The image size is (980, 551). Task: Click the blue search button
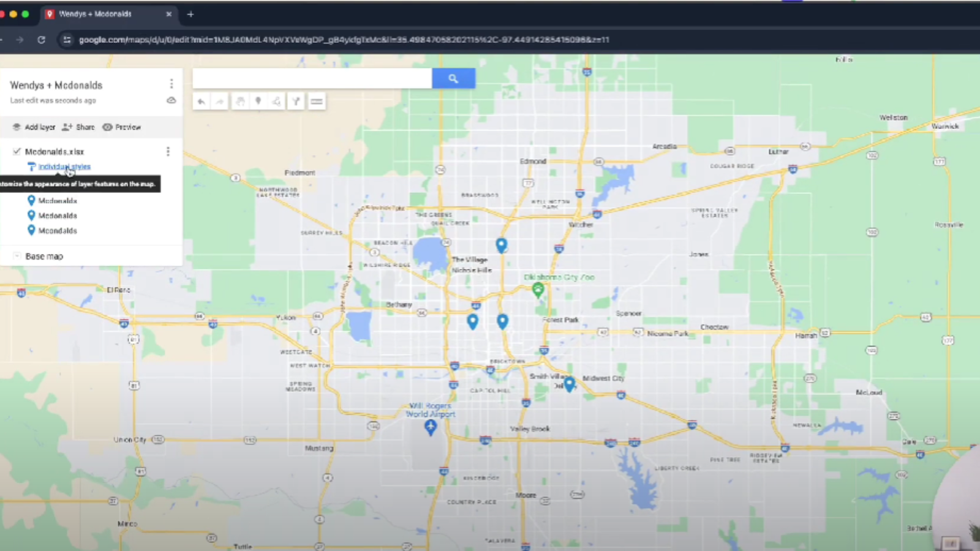pyautogui.click(x=453, y=78)
